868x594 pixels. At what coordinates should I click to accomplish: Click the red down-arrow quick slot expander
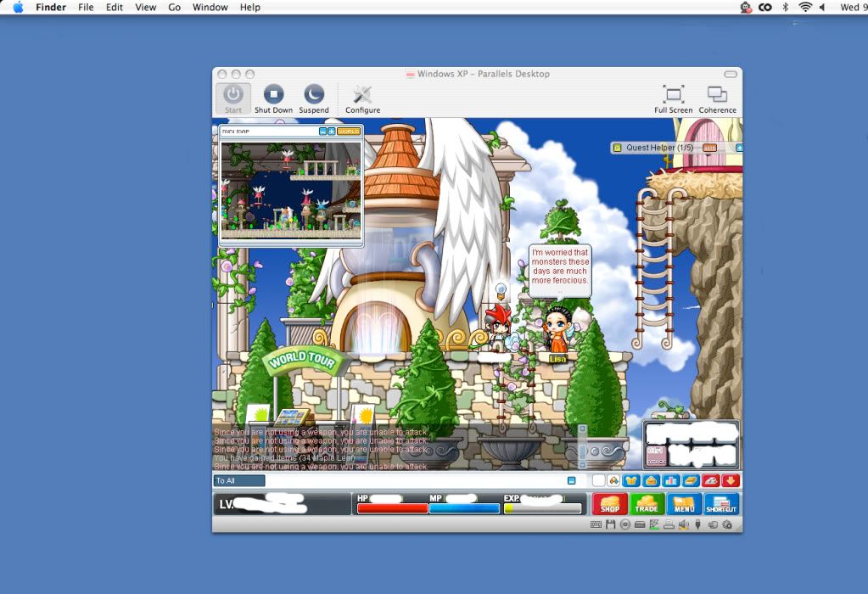coord(731,480)
